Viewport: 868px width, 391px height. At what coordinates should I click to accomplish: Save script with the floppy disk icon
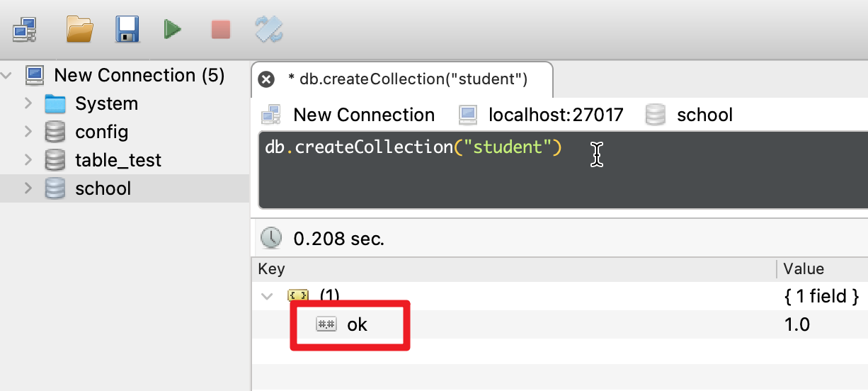pyautogui.click(x=127, y=30)
